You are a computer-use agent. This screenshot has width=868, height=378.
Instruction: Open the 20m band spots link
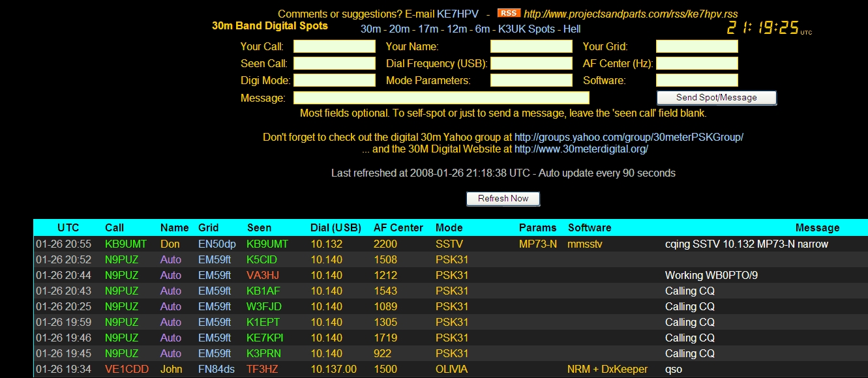coord(400,29)
